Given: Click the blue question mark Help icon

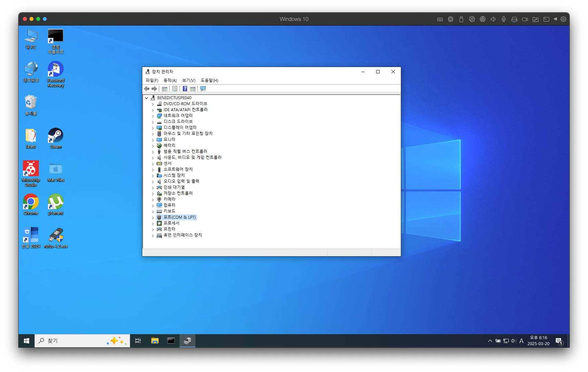Looking at the screenshot, I should click(x=185, y=89).
